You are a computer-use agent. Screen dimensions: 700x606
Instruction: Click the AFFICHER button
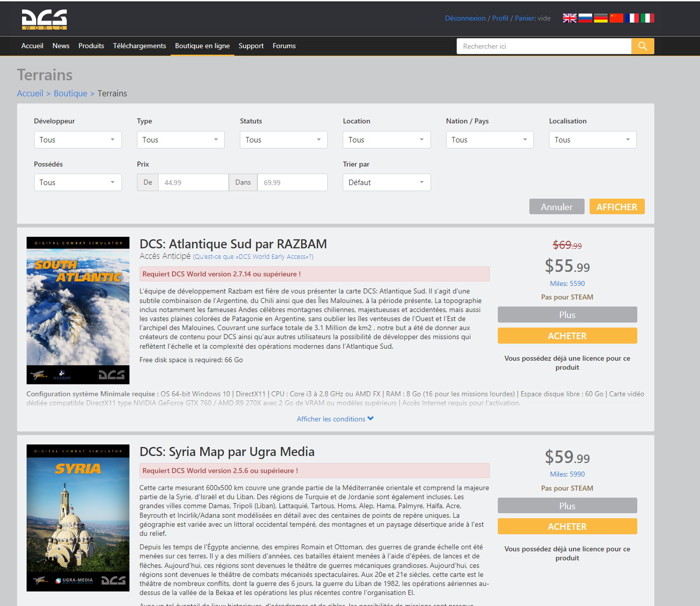[617, 207]
